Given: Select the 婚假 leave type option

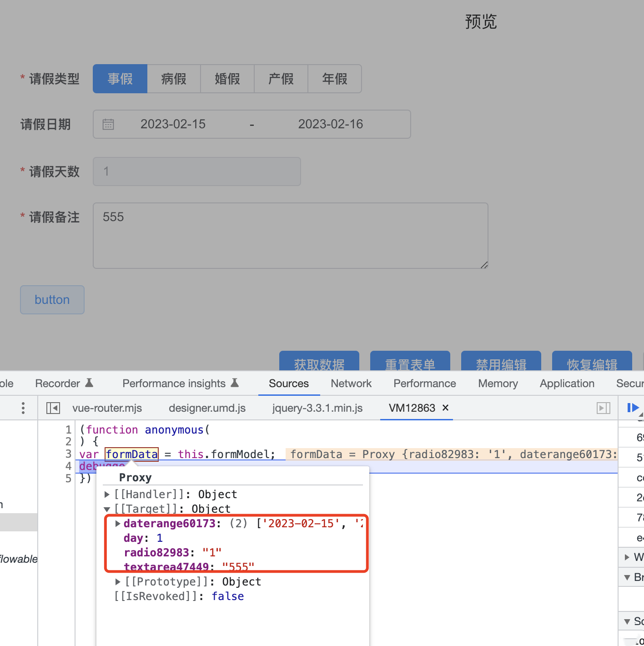Looking at the screenshot, I should (x=227, y=79).
